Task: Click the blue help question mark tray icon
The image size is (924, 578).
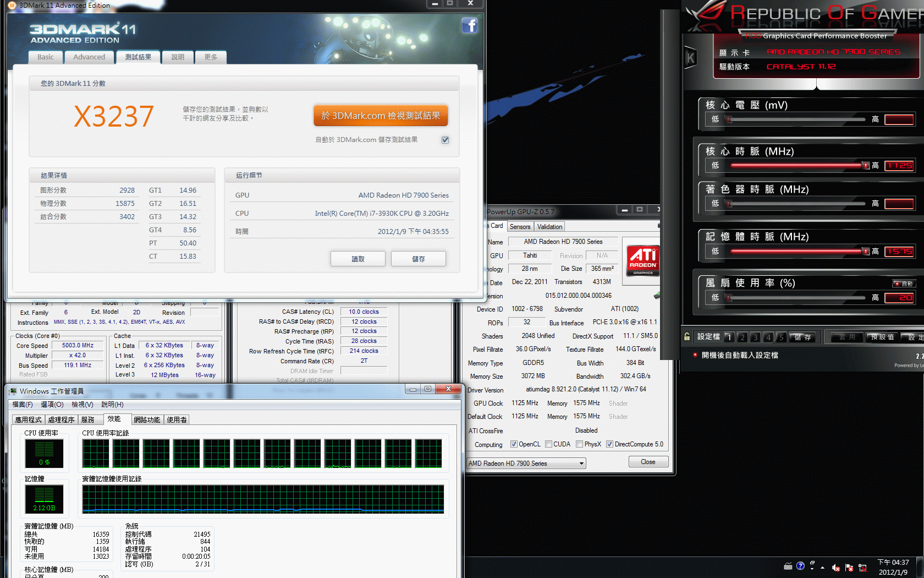Action: click(800, 566)
